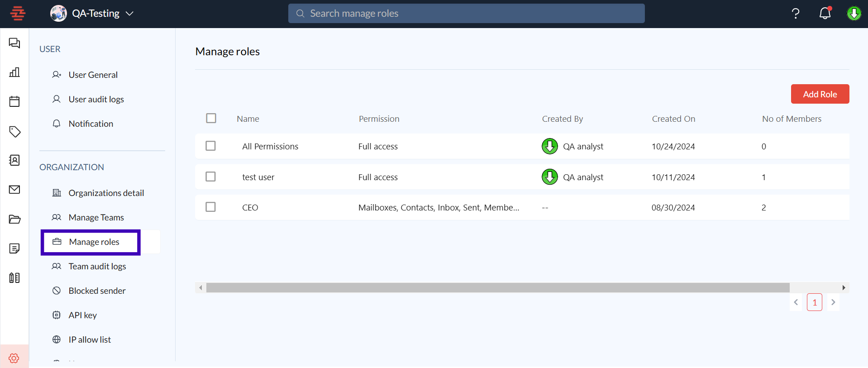
Task: Open the calendar icon in left sidebar
Action: tap(14, 101)
